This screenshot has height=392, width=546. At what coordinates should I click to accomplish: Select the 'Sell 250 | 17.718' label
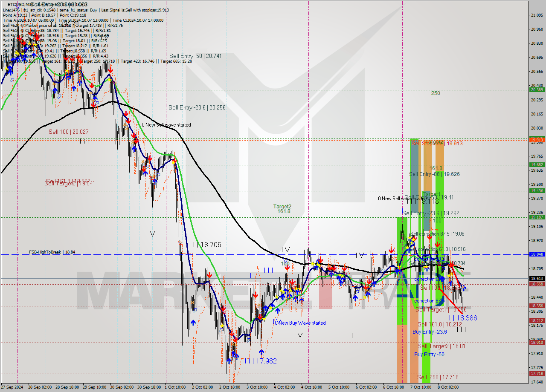(x=438, y=377)
